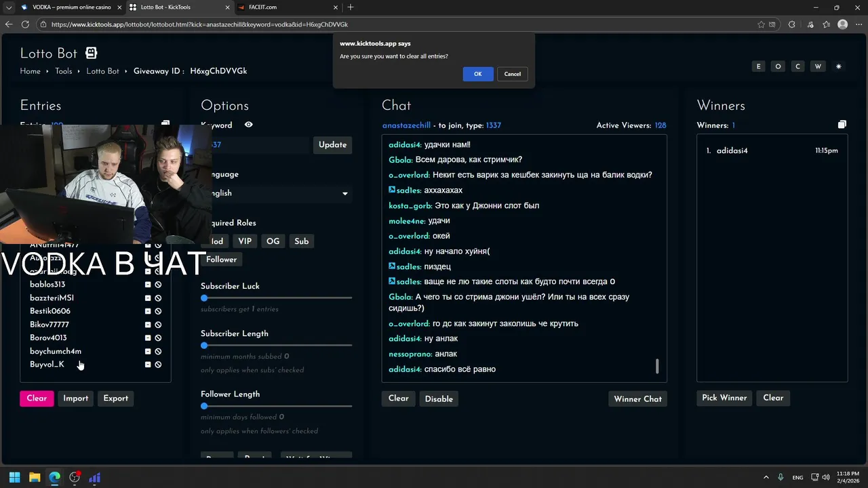The width and height of the screenshot is (868, 488).
Task: Ban bablos313 from the entries
Action: (158, 285)
